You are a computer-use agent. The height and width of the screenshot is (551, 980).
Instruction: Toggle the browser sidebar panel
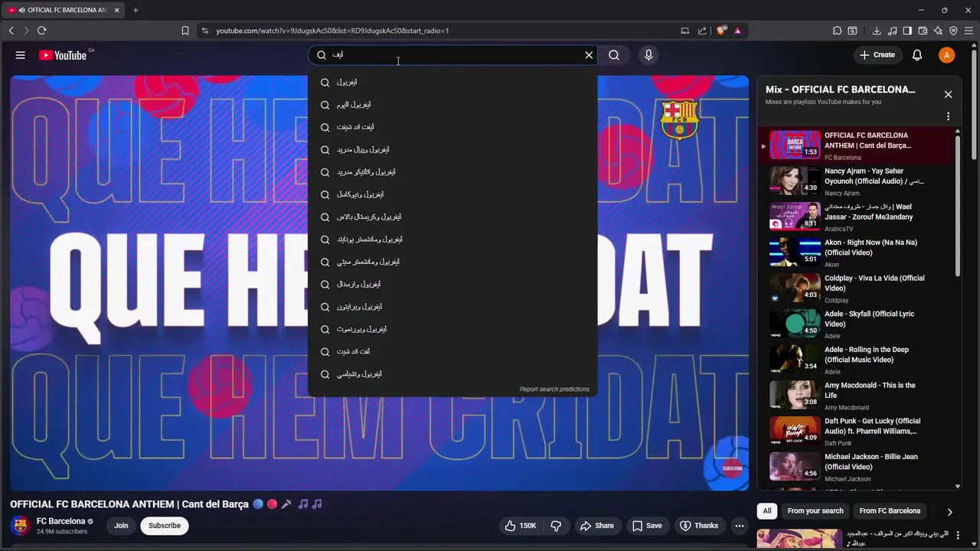click(x=907, y=31)
